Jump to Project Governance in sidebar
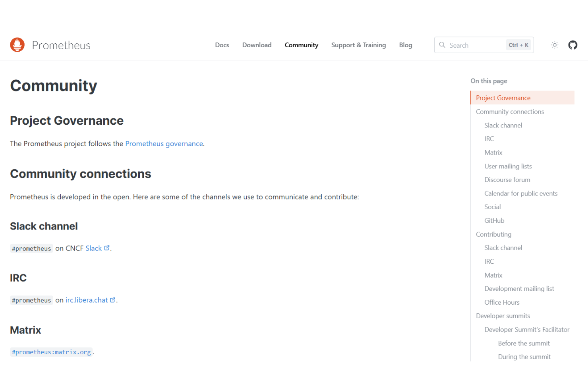Screen dimensions: 588x392 (522, 98)
